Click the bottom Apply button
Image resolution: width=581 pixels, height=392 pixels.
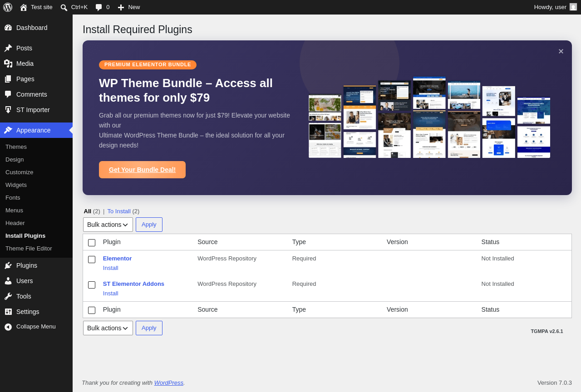pyautogui.click(x=149, y=328)
